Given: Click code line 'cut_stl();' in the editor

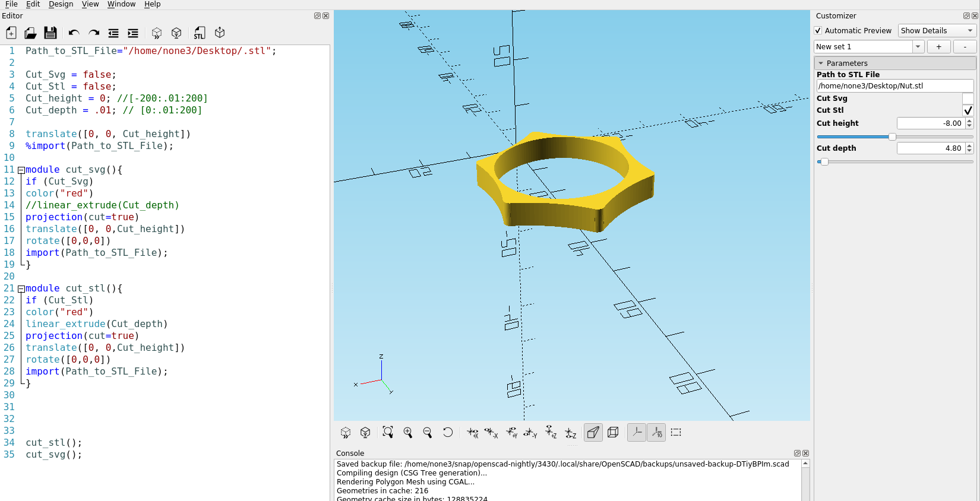Looking at the screenshot, I should click(x=53, y=443).
